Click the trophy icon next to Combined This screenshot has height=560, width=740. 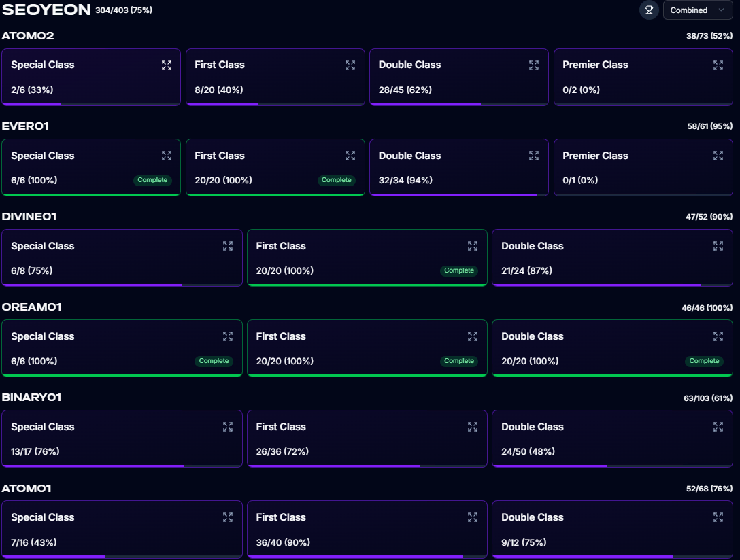point(649,10)
